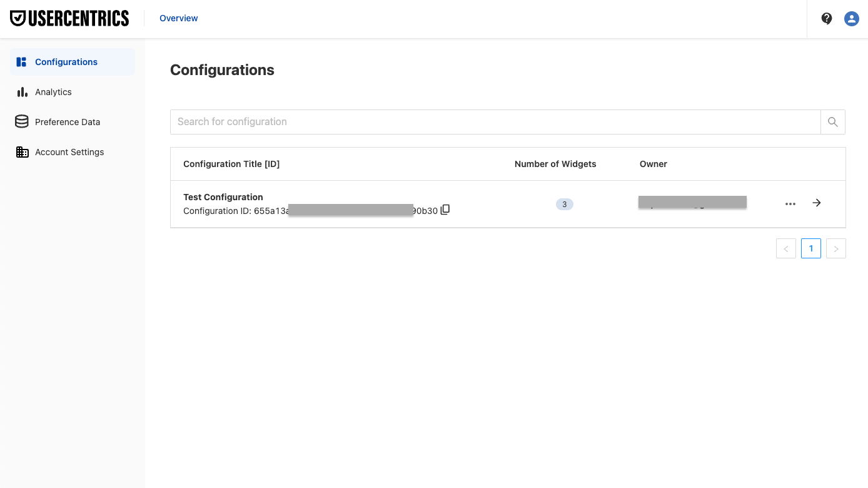Open the user account avatar icon
868x488 pixels.
851,19
